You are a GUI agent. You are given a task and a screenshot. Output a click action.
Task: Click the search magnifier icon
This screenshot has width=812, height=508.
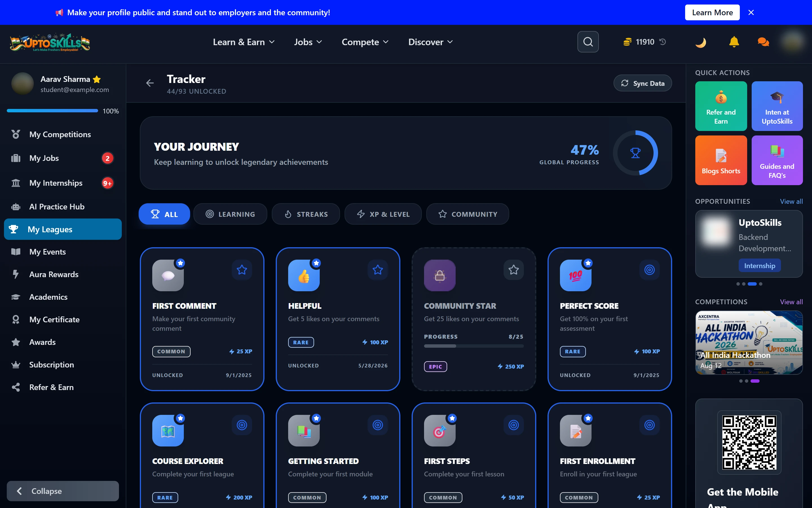(588, 42)
